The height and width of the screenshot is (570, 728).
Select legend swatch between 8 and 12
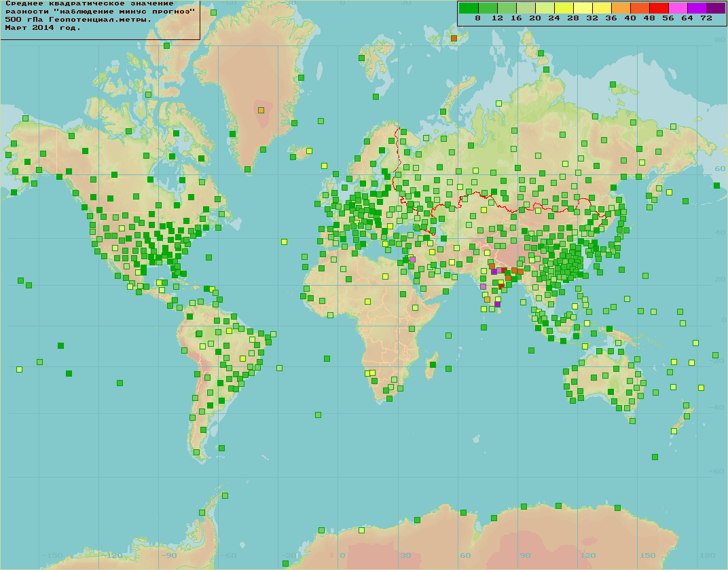[488, 8]
